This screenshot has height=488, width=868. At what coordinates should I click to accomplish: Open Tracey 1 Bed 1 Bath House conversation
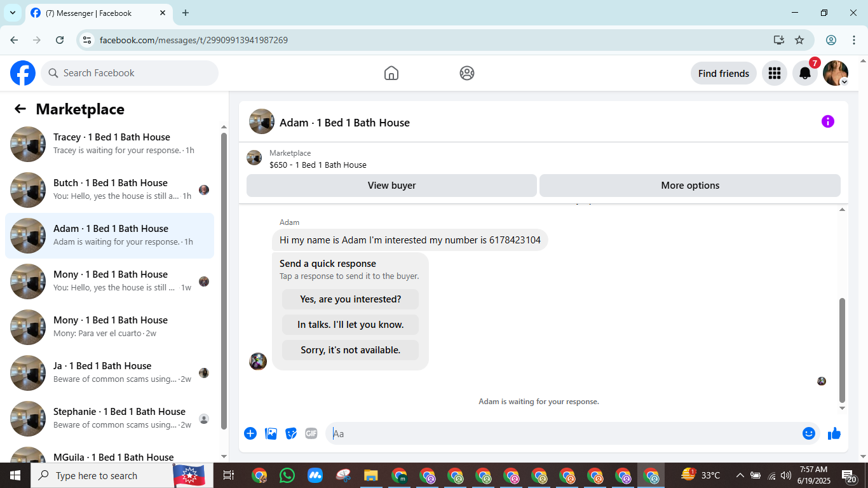pos(109,144)
